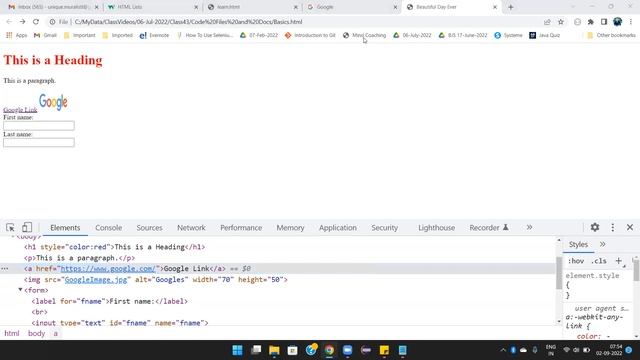
Task: Open Sticky Notes from taskbar
Action: click(x=384, y=350)
